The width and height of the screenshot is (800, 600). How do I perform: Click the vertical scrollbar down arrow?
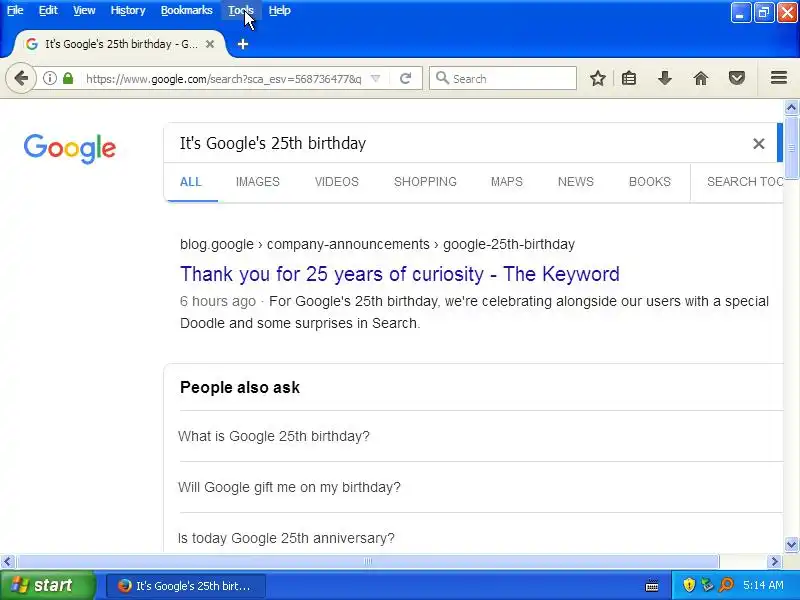click(791, 544)
